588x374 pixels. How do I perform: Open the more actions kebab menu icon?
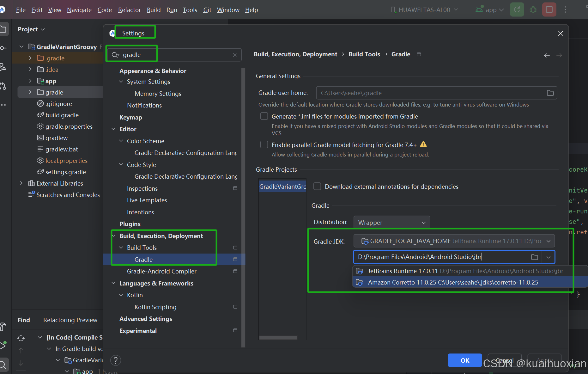(x=566, y=9)
